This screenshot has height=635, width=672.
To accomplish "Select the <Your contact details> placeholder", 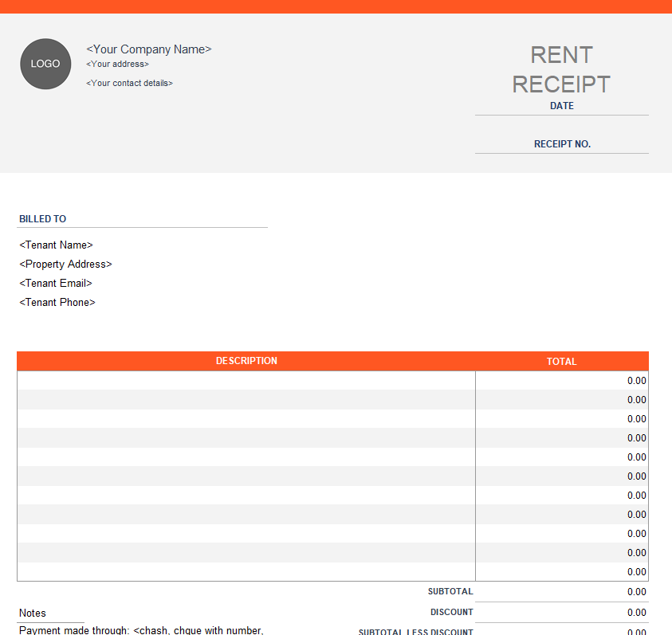I will tap(129, 83).
